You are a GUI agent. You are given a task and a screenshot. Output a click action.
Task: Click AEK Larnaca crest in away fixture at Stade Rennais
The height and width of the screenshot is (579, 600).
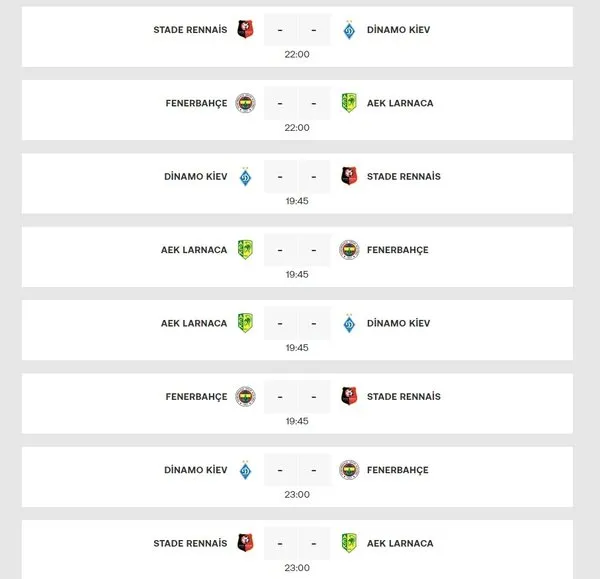pos(349,543)
